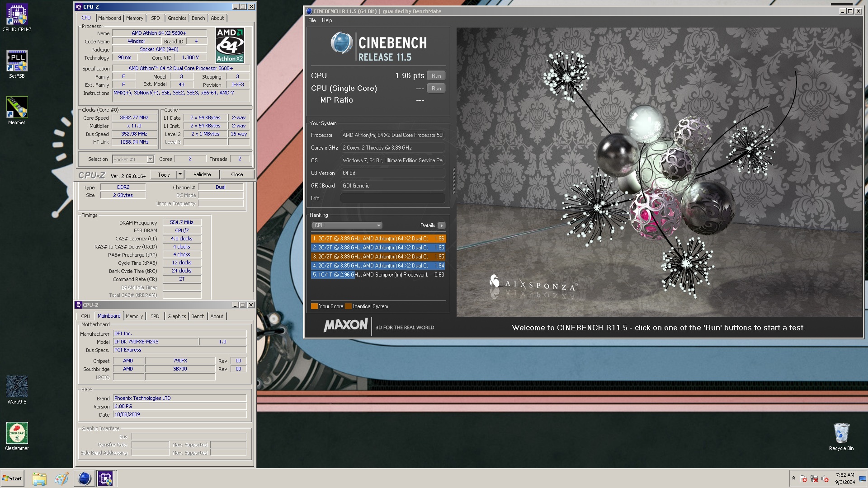Click the Info field in Your System
868x488 pixels.
tap(393, 198)
